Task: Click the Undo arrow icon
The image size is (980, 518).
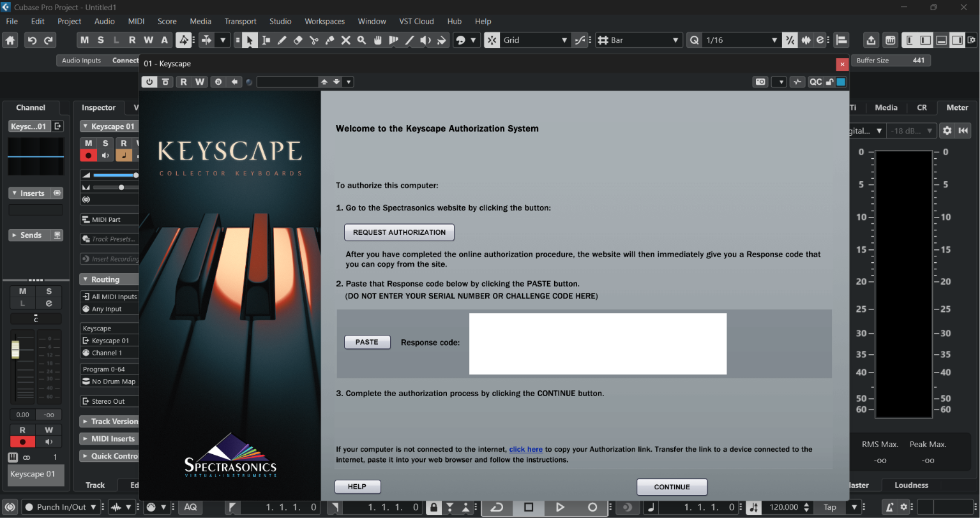Action: pyautogui.click(x=32, y=40)
